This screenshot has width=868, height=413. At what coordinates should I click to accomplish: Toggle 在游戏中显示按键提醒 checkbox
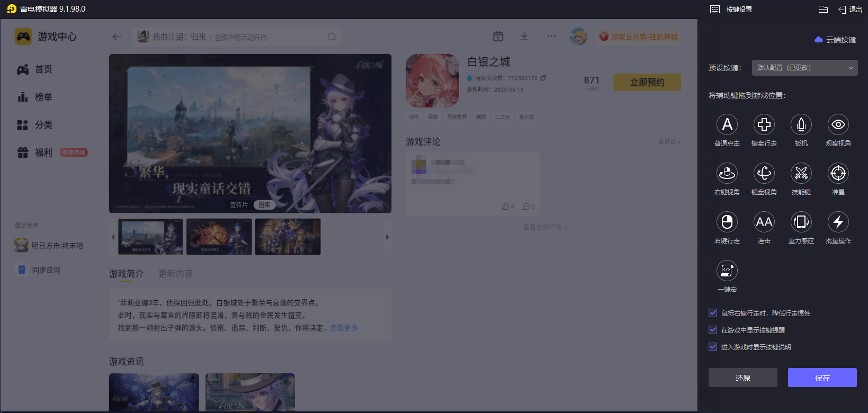click(713, 330)
